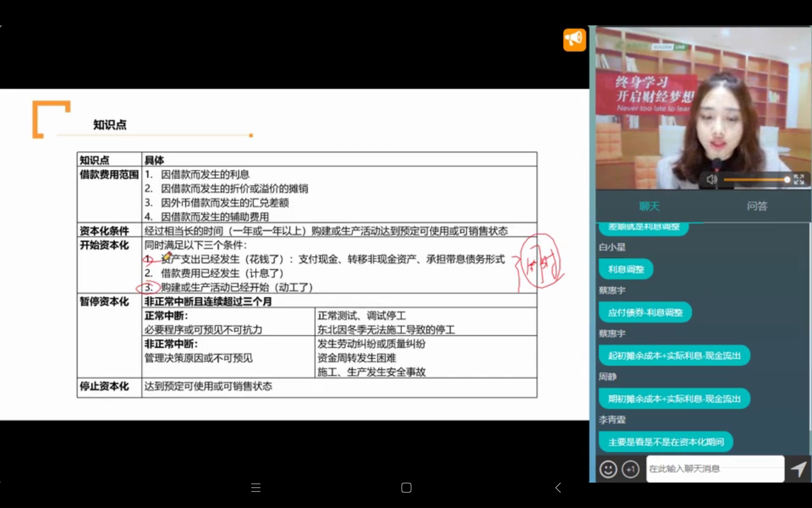Adjust the video volume slider
The height and width of the screenshot is (508, 812).
(x=755, y=180)
